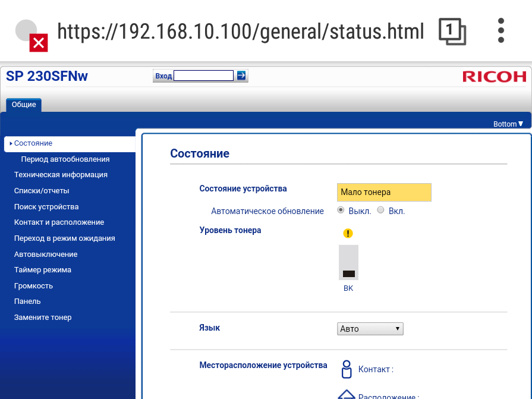Select the Выкл. auto-update radio button

[x=341, y=210]
